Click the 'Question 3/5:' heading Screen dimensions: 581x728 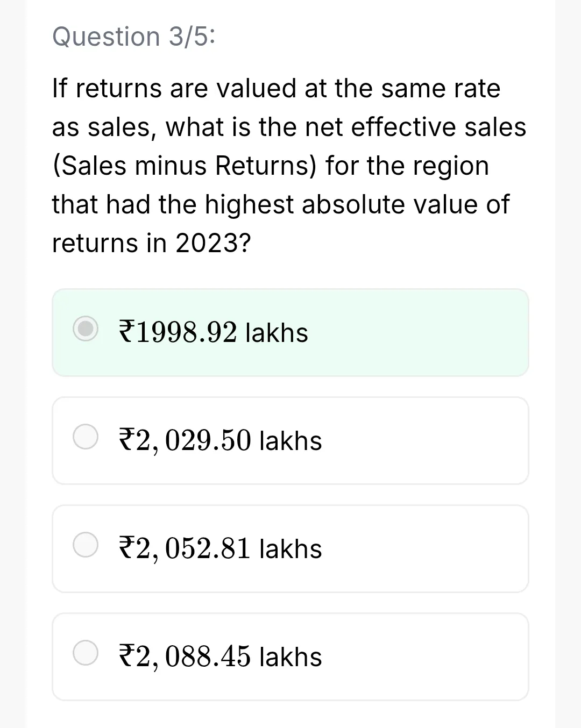(134, 37)
